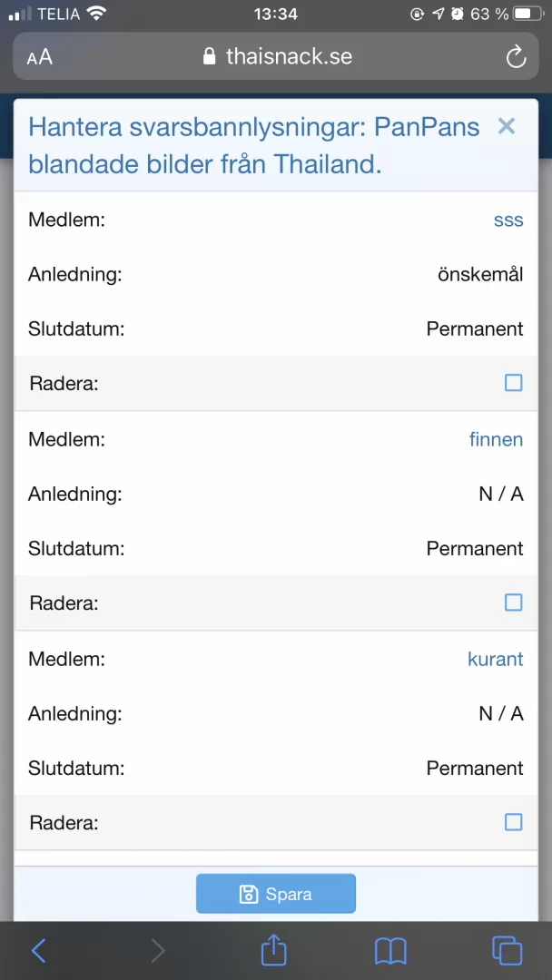Open Safari bookmarks icon
This screenshot has width=552, height=980.
tap(390, 950)
